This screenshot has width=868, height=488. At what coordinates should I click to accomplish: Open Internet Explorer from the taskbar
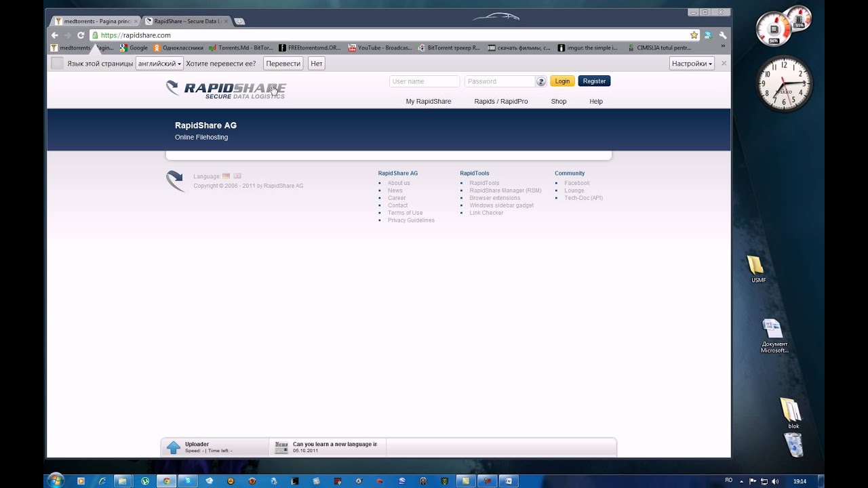pos(102,481)
